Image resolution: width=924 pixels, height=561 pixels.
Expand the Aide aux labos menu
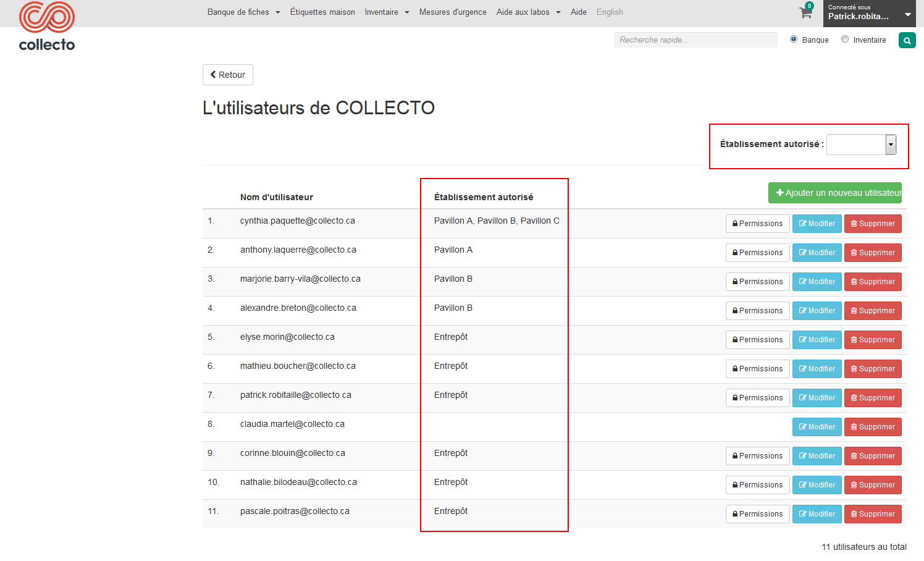point(529,12)
